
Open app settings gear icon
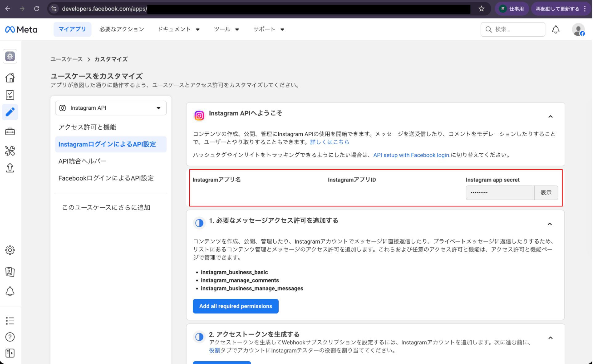(10, 250)
